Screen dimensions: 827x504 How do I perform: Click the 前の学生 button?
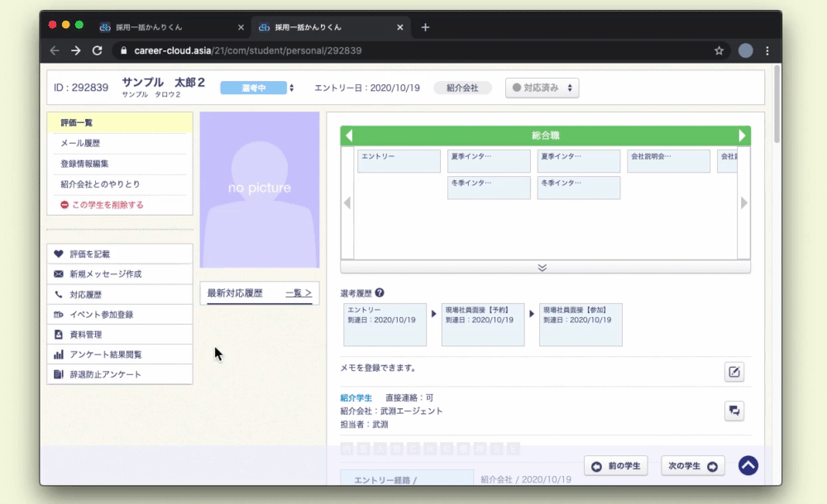click(616, 466)
